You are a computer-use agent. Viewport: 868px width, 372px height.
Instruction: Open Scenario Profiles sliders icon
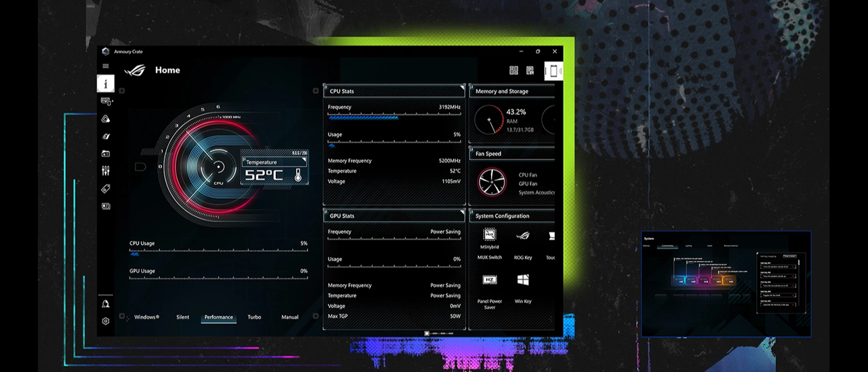[106, 171]
